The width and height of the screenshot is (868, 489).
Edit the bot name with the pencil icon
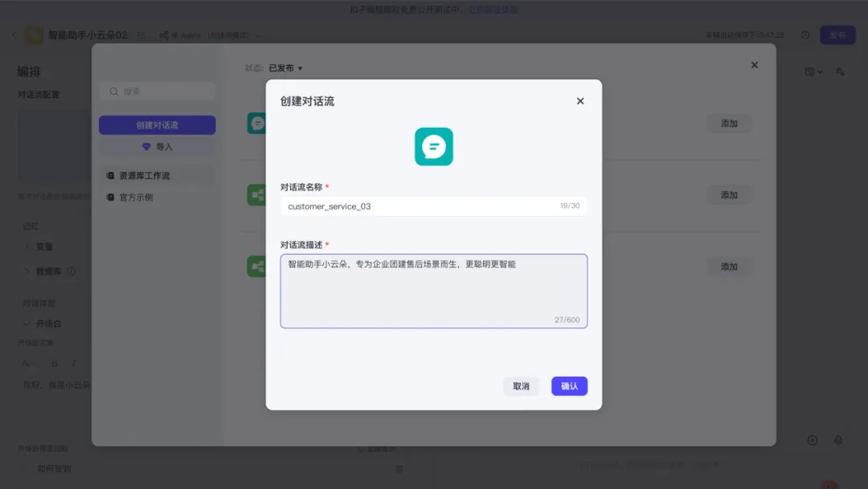tap(141, 35)
